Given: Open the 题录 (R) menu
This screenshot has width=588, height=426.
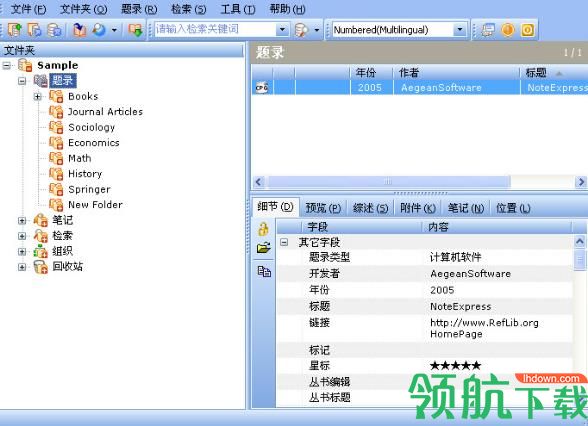Looking at the screenshot, I should 139,9.
